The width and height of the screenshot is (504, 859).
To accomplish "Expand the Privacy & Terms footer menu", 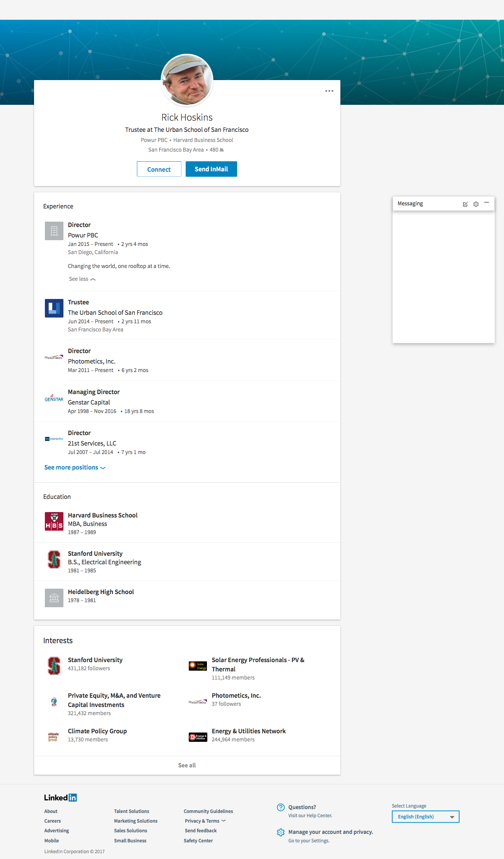I will point(205,821).
